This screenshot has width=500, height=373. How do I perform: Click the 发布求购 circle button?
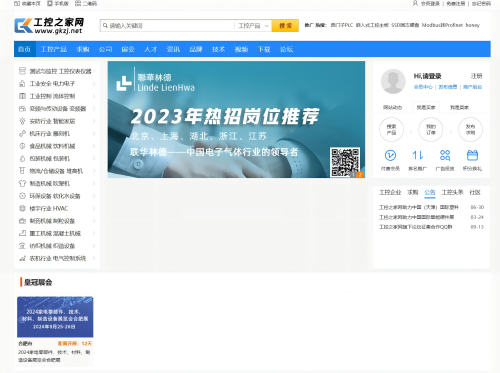click(x=470, y=129)
